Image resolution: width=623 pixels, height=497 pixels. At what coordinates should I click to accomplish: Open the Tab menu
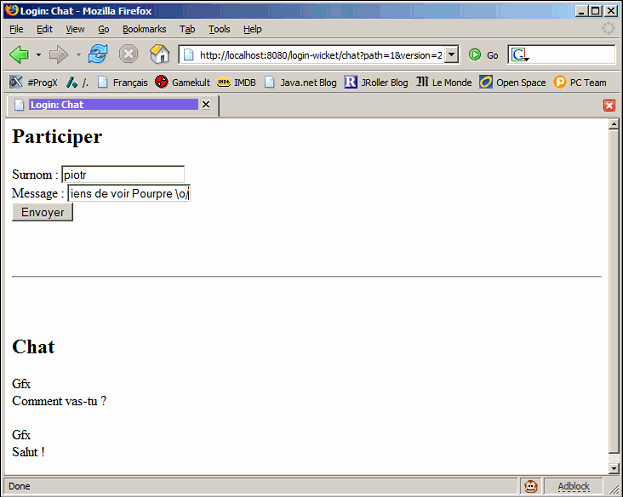tap(187, 29)
